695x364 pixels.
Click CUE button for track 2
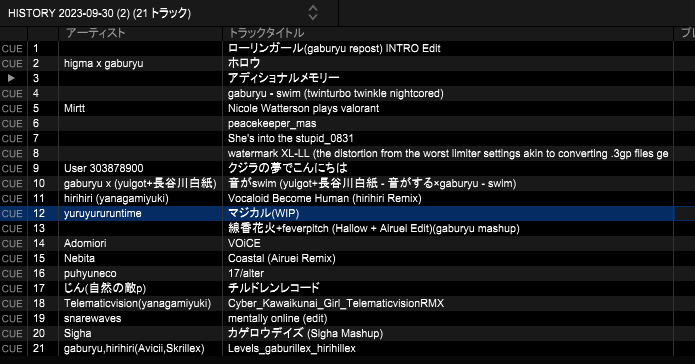[x=12, y=63]
